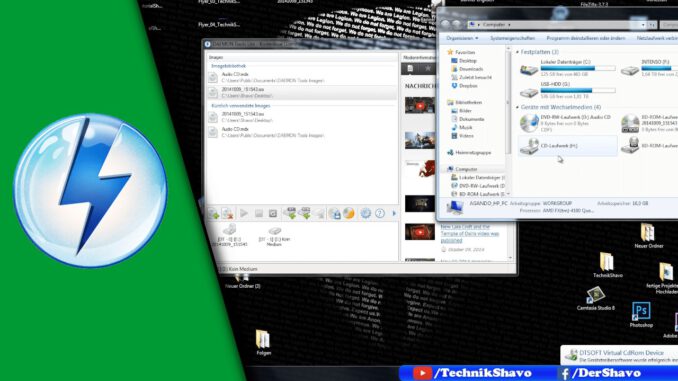Open the Organisieren dropdown menu

point(462,38)
